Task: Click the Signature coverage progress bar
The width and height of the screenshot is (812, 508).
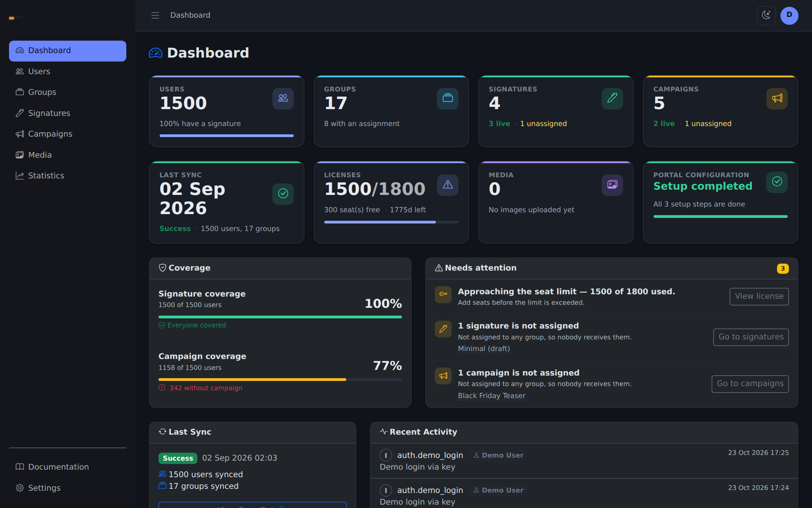Action: [280, 317]
